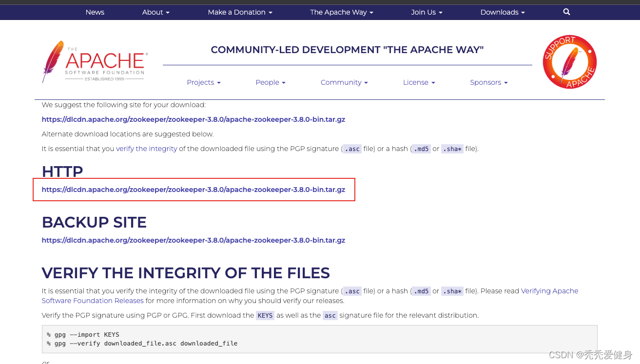Click the BACKUP SITE heading
The height and width of the screenshot is (364, 640).
(94, 222)
